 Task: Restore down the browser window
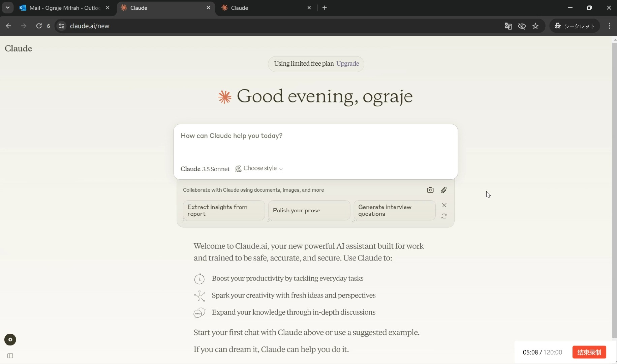click(x=589, y=8)
